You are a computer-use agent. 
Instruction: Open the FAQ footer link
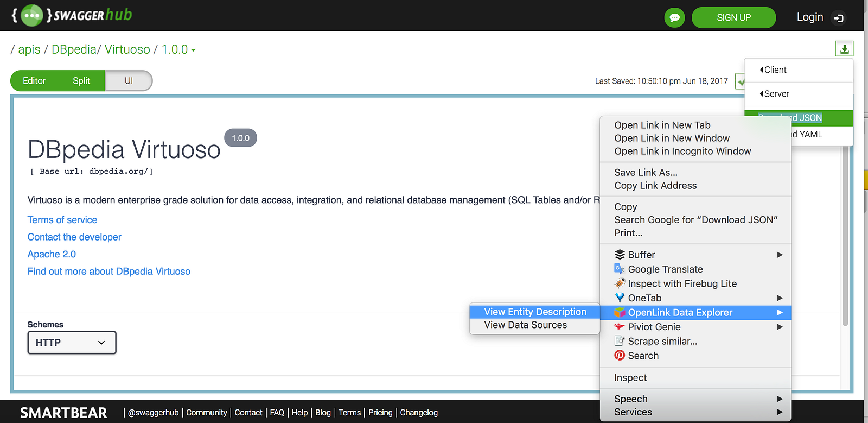click(x=277, y=413)
